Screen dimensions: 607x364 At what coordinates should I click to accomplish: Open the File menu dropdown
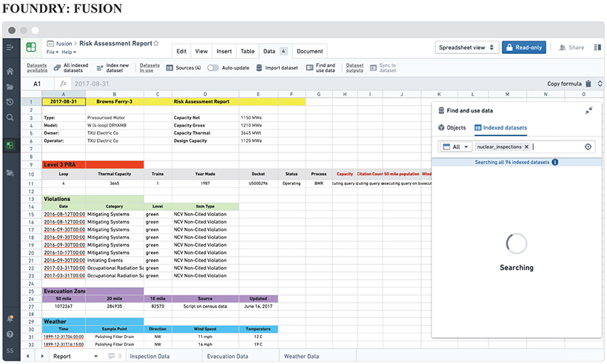pos(53,53)
